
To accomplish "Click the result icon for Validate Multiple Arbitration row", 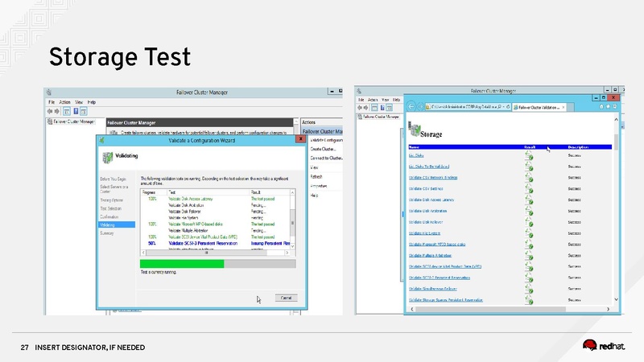I will tap(529, 255).
